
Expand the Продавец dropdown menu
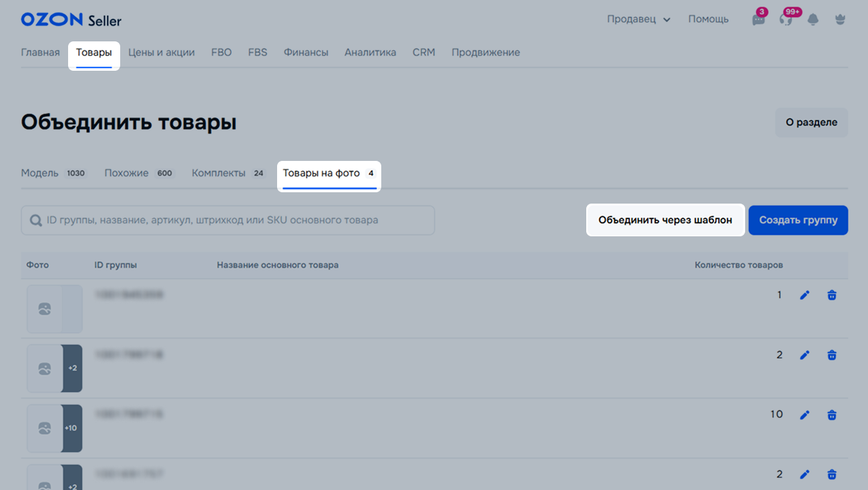(638, 19)
